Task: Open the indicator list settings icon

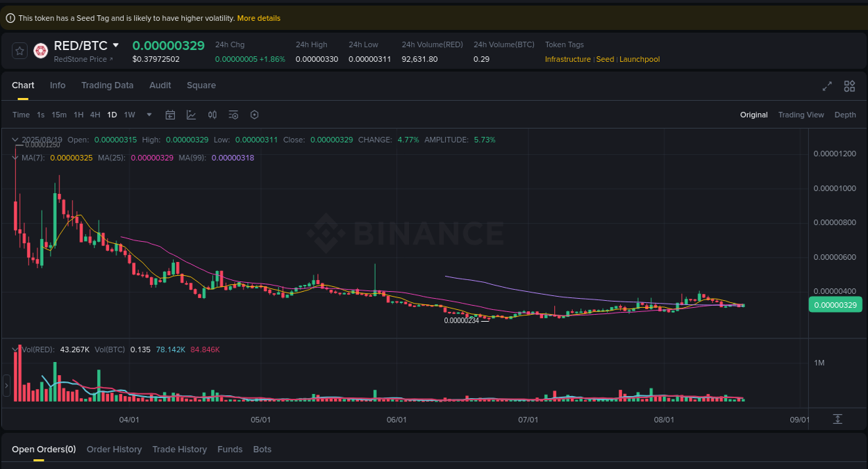Action: pos(233,115)
